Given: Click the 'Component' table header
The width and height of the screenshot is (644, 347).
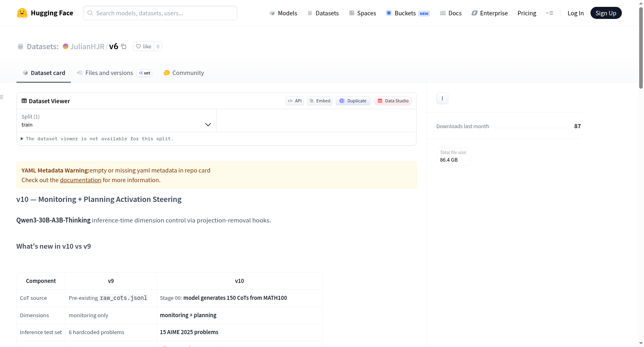Looking at the screenshot, I should click(x=41, y=281).
